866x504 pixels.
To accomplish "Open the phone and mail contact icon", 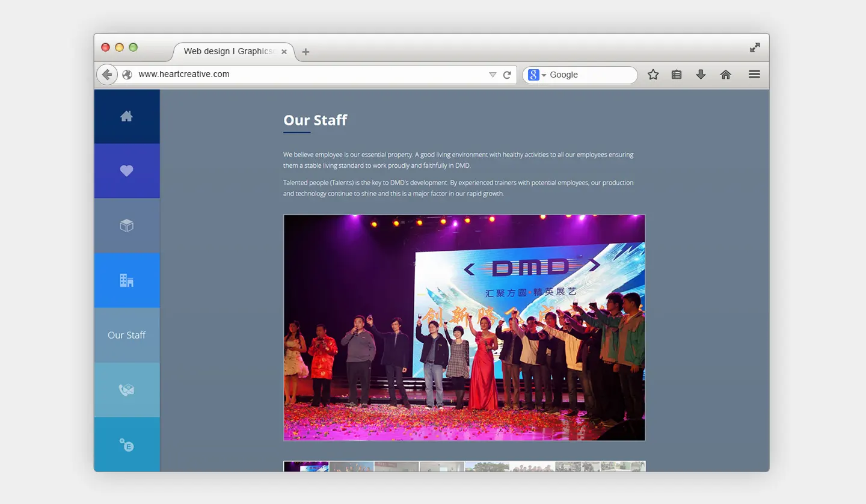I will [x=126, y=390].
